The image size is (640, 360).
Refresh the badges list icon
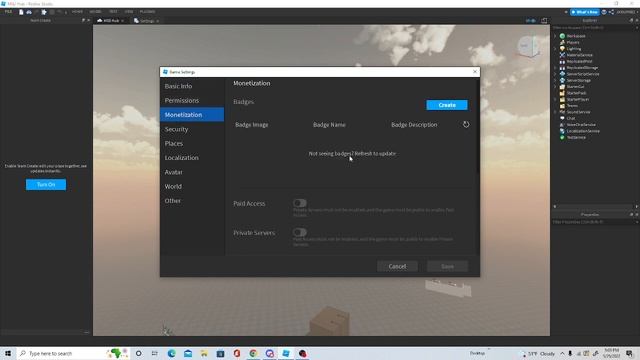(x=466, y=124)
